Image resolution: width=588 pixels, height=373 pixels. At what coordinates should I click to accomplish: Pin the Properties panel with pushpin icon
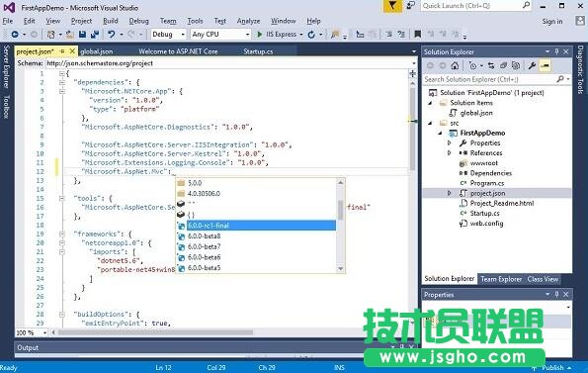coord(557,294)
